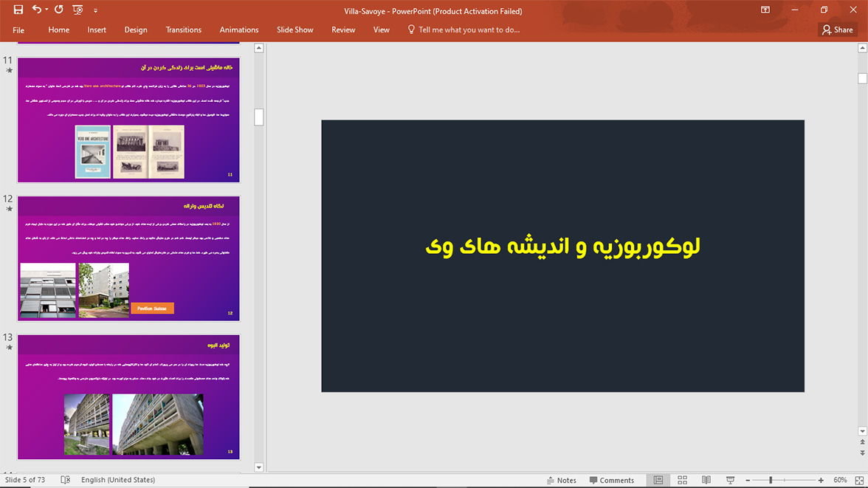Undo the last action
The width and height of the screenshot is (868, 488).
[37, 10]
